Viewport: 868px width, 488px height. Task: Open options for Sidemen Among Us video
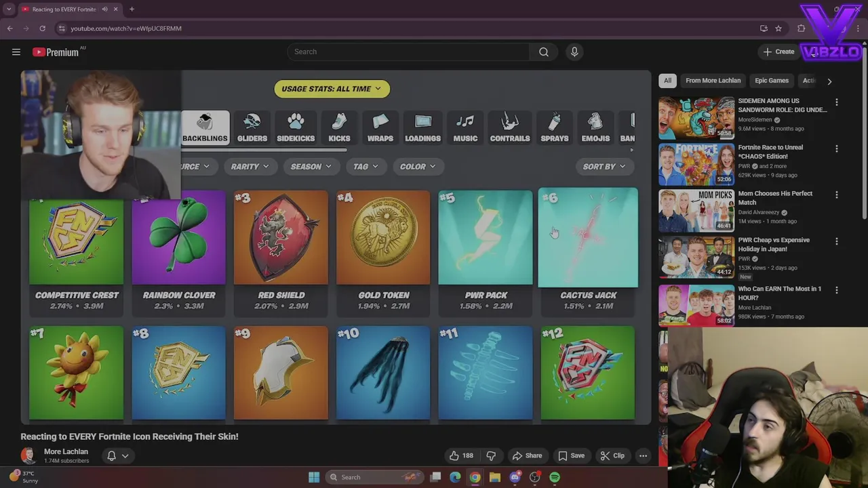(836, 102)
